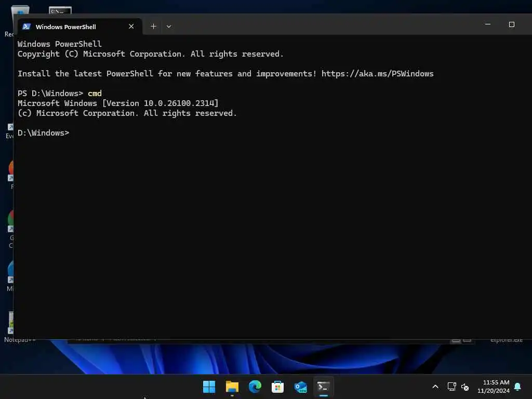Show hidden system tray icons
This screenshot has width=532, height=399.
(435, 387)
